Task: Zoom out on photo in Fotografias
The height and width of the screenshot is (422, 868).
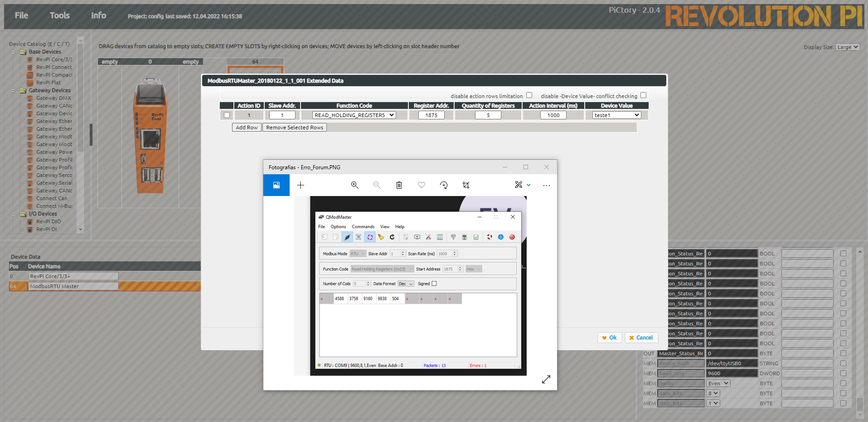Action: [377, 185]
